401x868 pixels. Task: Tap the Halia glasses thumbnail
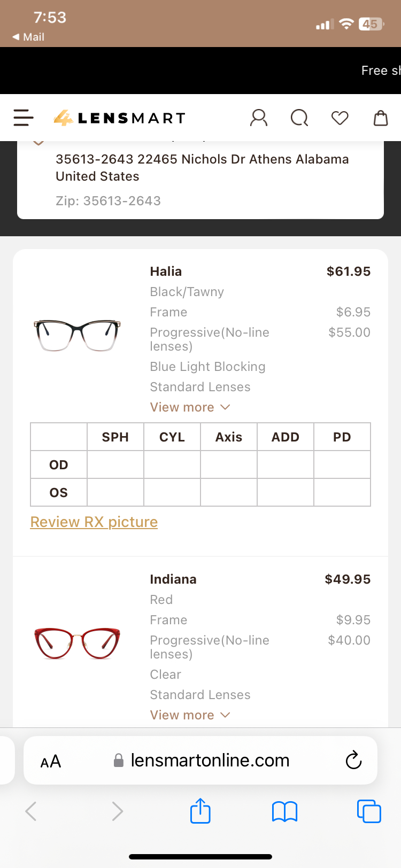click(77, 335)
